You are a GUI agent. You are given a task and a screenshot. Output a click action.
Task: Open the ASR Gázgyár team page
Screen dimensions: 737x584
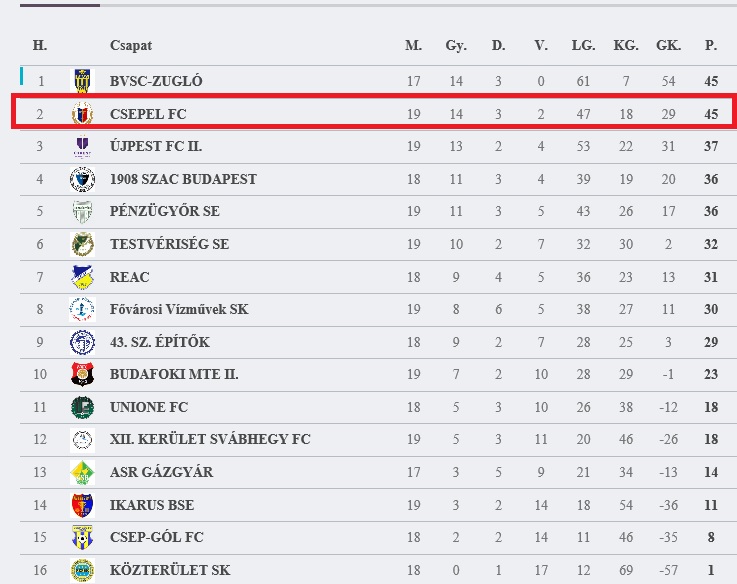tap(161, 472)
